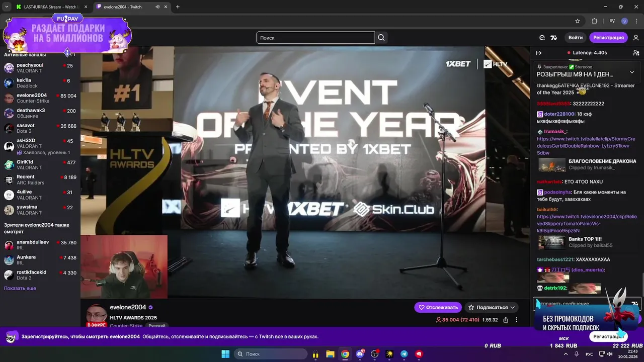Viewport: 644px width, 362px height.
Task: Click the FunPay gift giveaway banner
Action: 67,35
